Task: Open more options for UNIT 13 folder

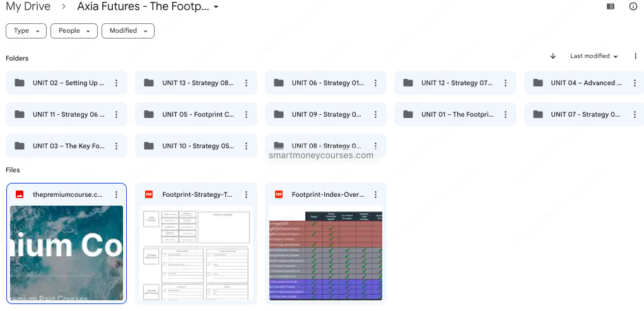Action: [246, 83]
